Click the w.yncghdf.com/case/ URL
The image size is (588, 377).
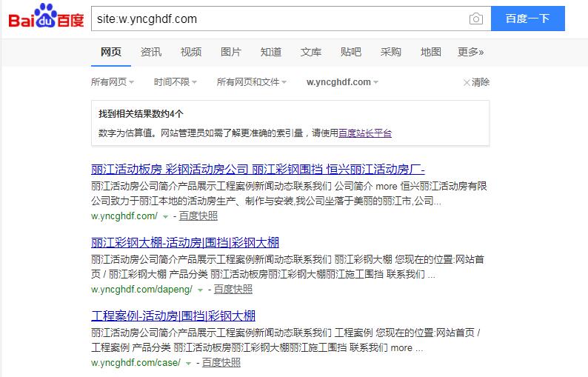coord(136,362)
